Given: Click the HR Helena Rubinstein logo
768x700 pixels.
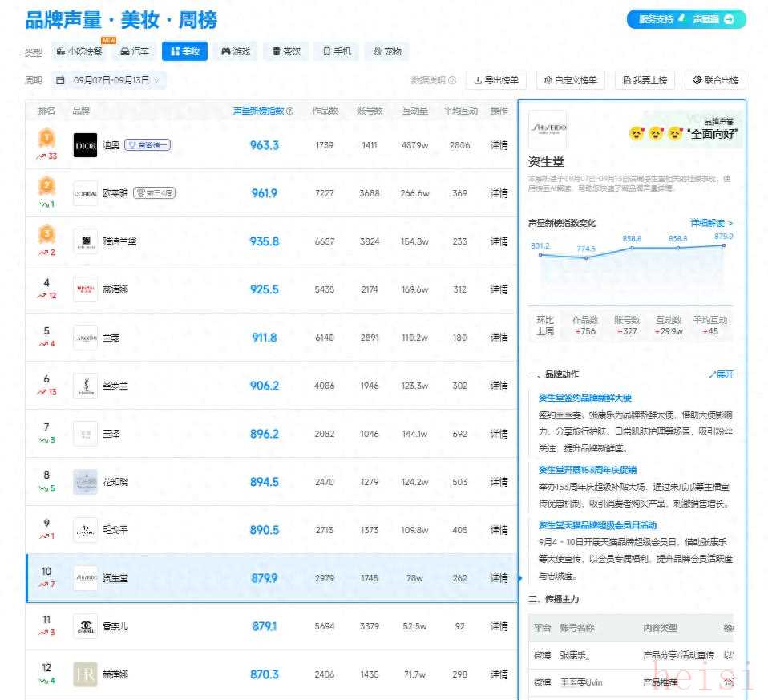Looking at the screenshot, I should pyautogui.click(x=85, y=674).
